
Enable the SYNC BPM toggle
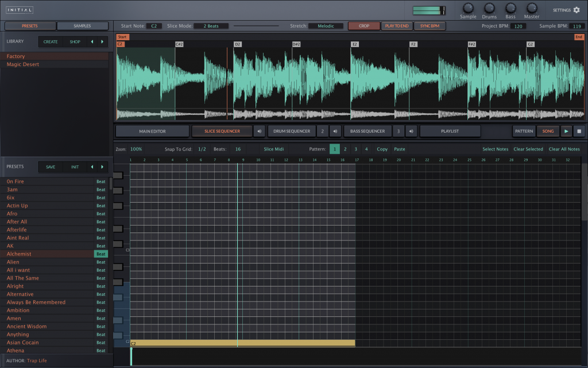click(430, 25)
